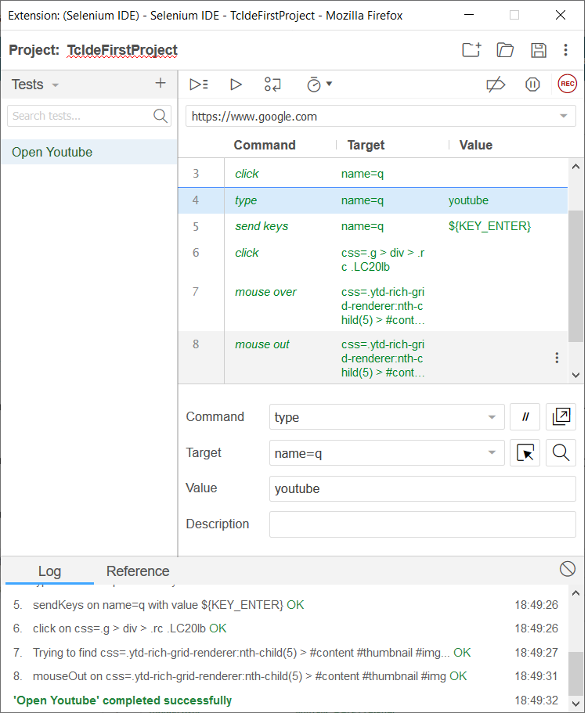Click 'Open Youtube' completed successfully message
Screen dimensions: 588x713
122,700
